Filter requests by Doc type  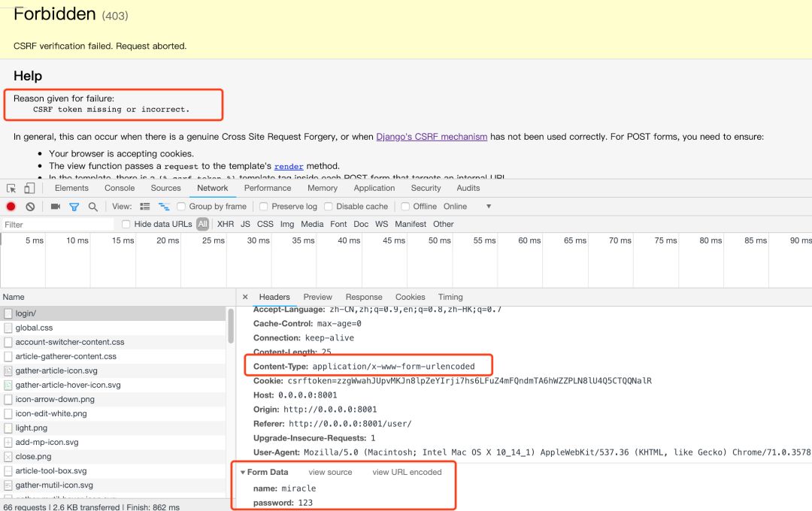click(x=361, y=224)
